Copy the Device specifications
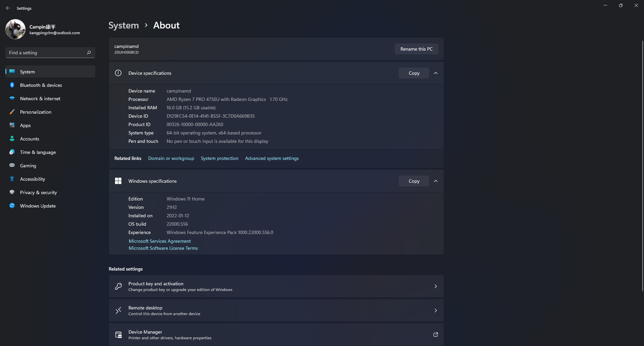The height and width of the screenshot is (346, 644). pos(414,73)
